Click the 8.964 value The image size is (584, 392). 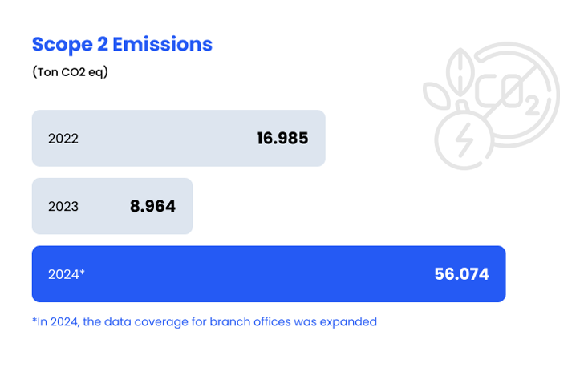point(152,206)
